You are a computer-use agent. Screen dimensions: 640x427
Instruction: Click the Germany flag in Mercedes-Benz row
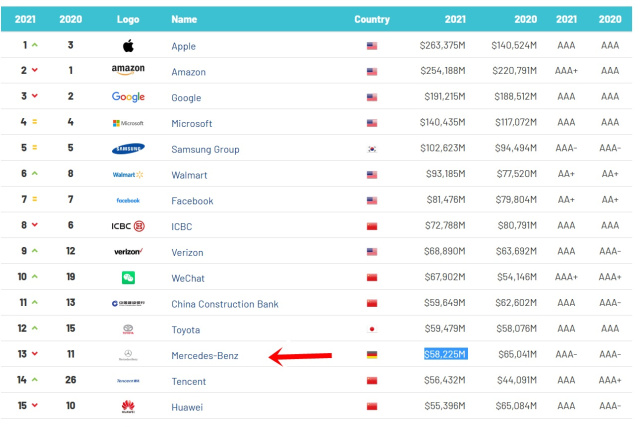tap(372, 355)
